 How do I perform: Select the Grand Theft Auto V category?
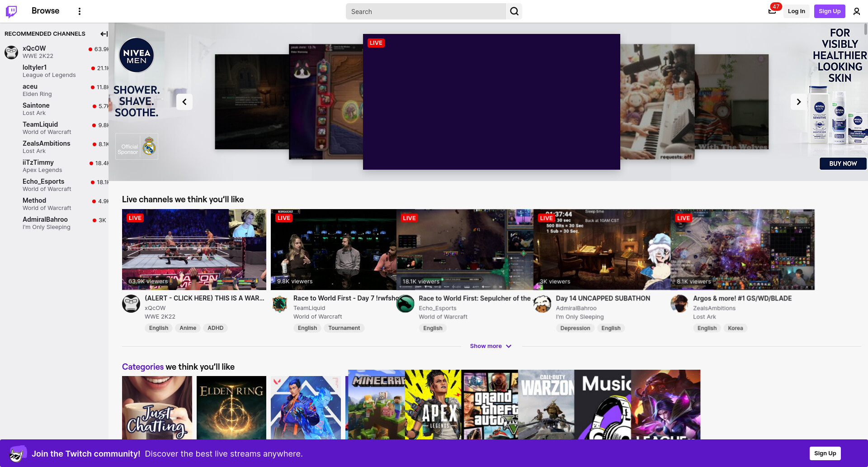490,405
